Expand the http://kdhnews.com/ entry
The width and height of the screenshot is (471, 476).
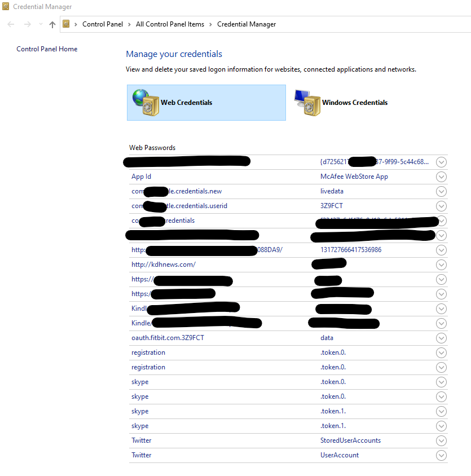[441, 265]
